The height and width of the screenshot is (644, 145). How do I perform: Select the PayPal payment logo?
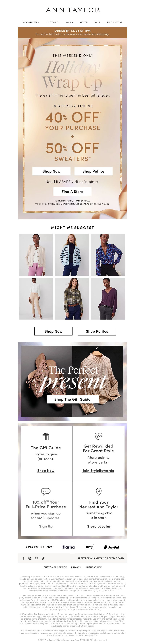pyautogui.click(x=112, y=547)
